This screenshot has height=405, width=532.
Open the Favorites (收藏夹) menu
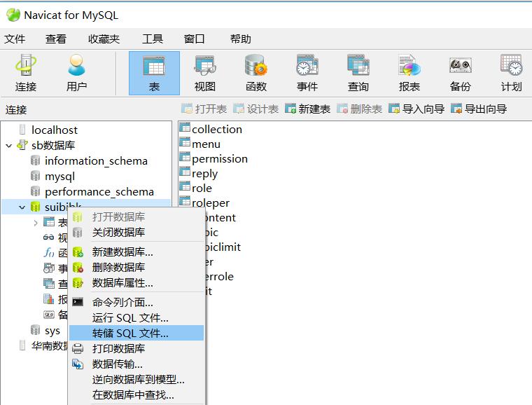tap(104, 39)
